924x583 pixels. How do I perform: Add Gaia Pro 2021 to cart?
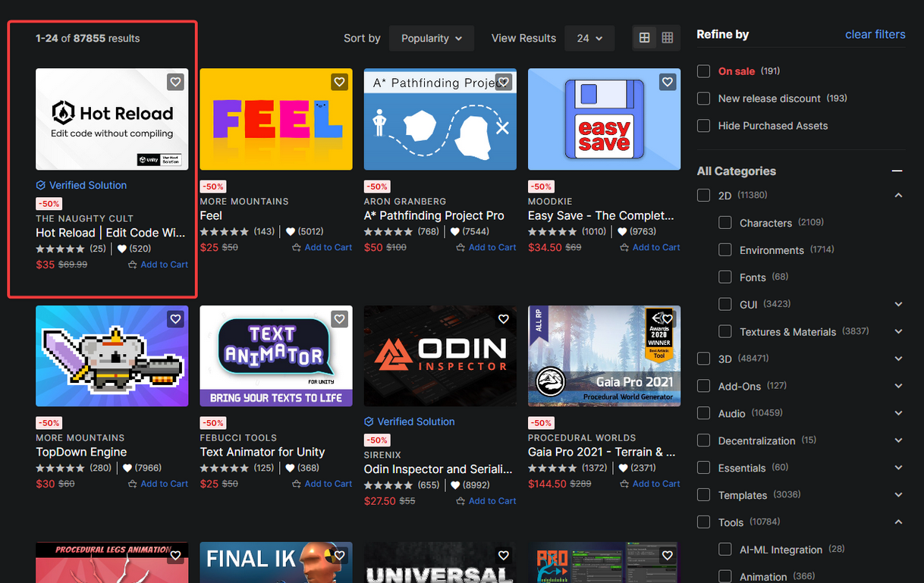point(649,484)
